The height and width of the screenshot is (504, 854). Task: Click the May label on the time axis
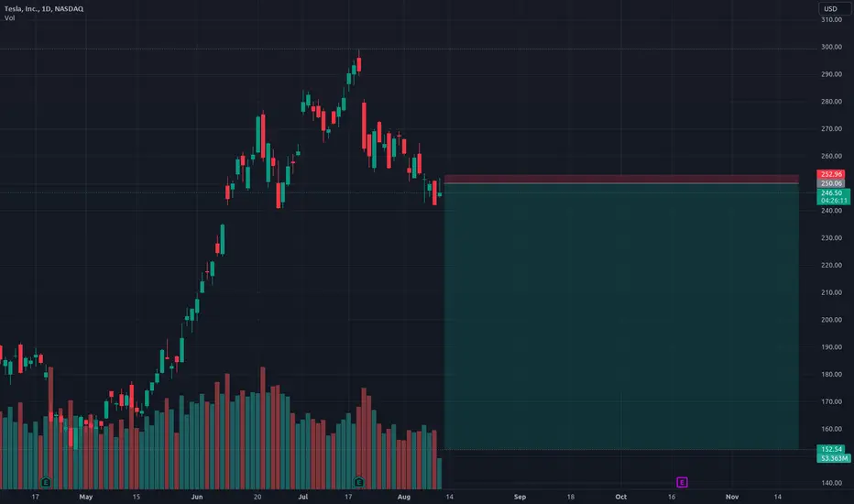pyautogui.click(x=86, y=497)
